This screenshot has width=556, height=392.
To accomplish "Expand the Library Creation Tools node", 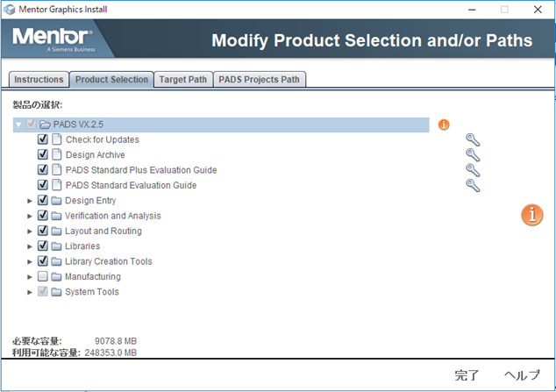I will click(x=30, y=262).
